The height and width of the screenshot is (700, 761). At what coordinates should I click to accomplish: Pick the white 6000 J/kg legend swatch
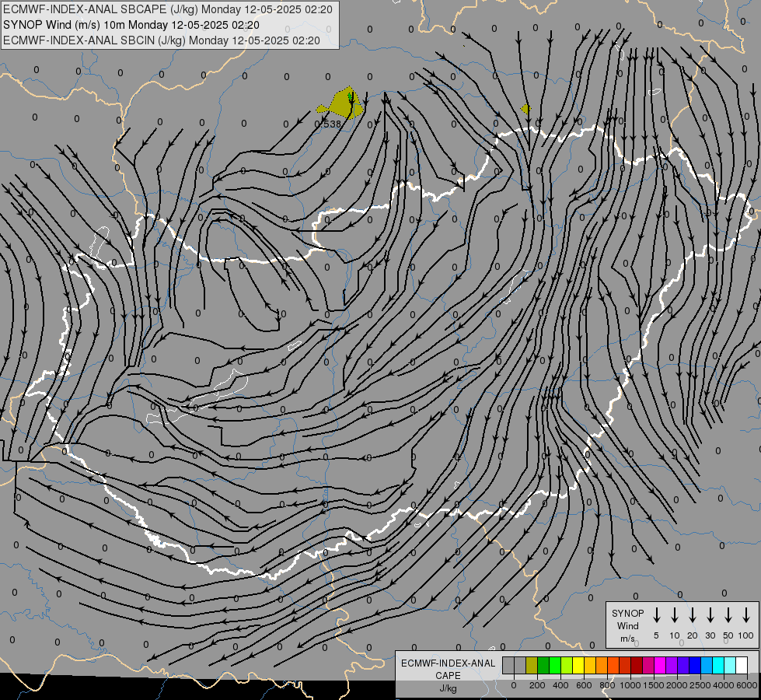[742, 665]
